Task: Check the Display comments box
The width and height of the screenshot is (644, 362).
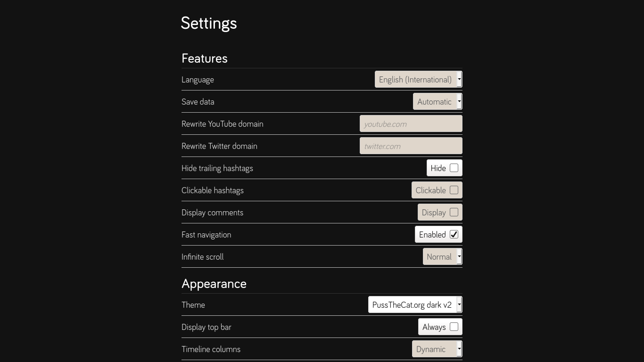Action: point(454,212)
